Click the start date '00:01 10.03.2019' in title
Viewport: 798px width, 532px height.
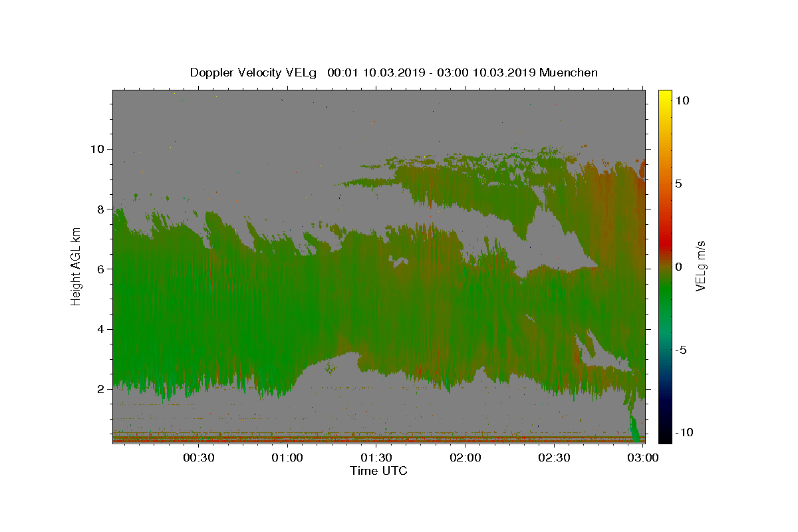(376, 72)
